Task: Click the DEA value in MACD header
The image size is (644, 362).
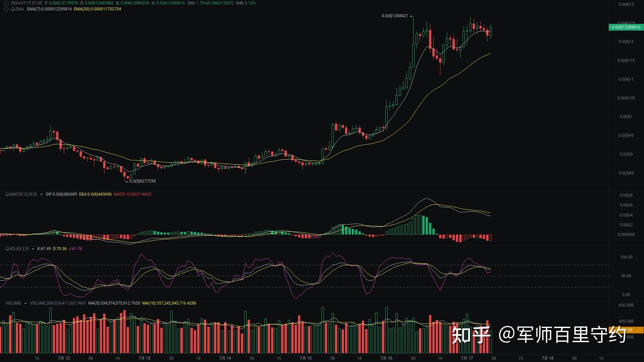Action: tap(95, 194)
